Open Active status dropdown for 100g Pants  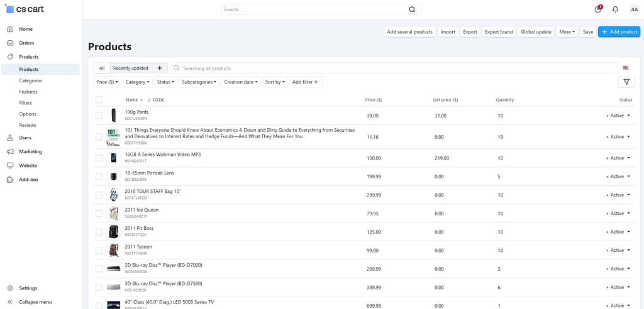pyautogui.click(x=620, y=116)
